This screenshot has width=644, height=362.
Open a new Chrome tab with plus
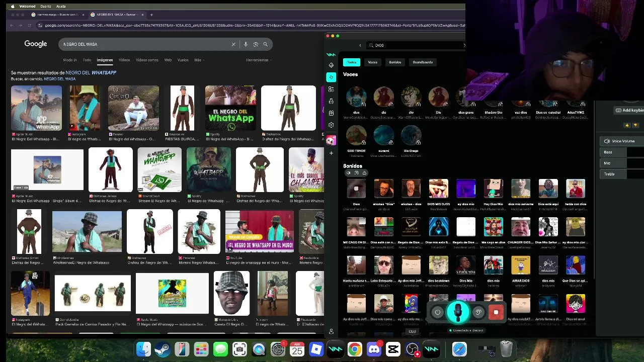(x=151, y=15)
